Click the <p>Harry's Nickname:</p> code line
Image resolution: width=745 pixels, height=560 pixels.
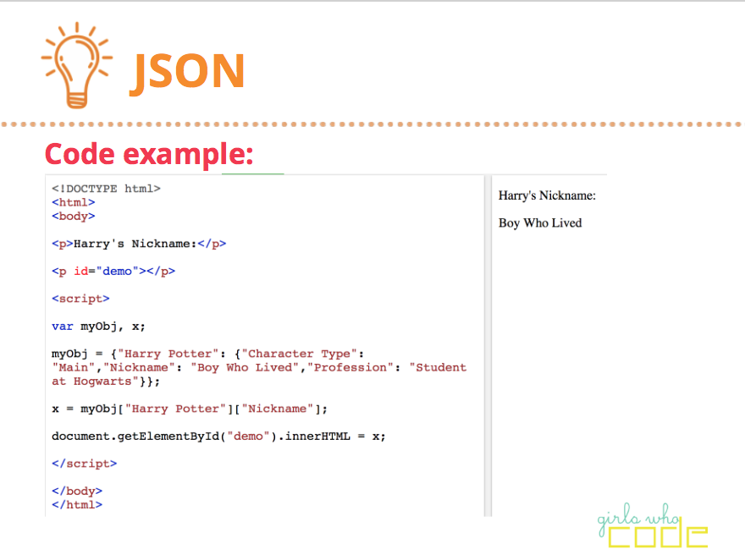pyautogui.click(x=139, y=244)
